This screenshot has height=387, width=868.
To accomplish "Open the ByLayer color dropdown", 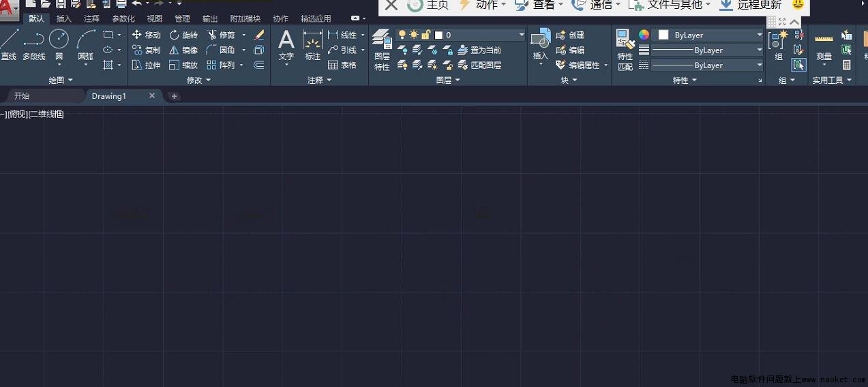I will 708,35.
